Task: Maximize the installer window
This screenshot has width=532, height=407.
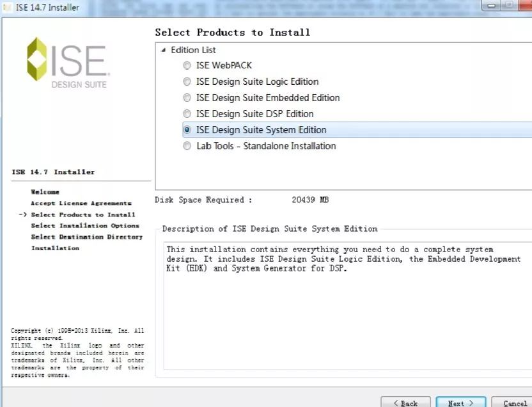Action: (x=509, y=5)
